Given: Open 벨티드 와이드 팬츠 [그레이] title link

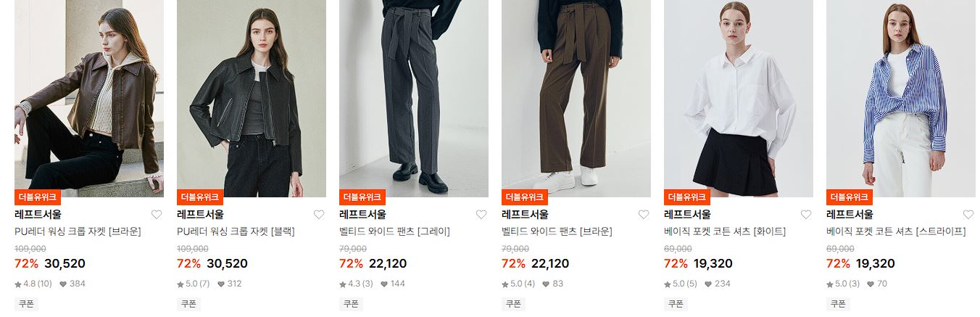Looking at the screenshot, I should pyautogui.click(x=394, y=232).
